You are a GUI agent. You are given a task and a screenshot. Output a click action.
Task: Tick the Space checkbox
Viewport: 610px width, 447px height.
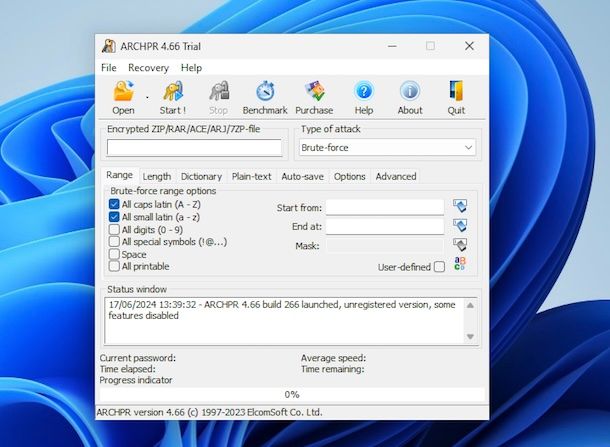[114, 254]
